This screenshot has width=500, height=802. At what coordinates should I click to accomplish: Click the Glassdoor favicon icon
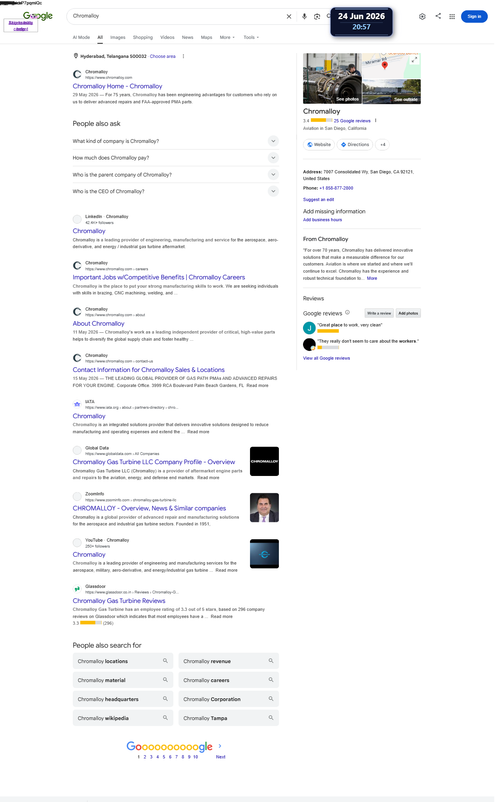click(77, 589)
